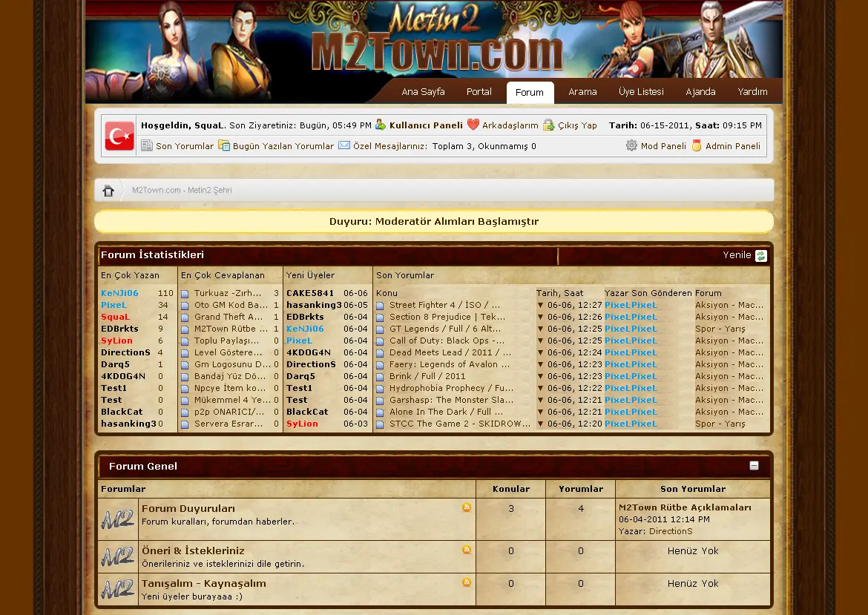868x615 pixels.
Task: Open the Ajanda tab
Action: pos(700,92)
